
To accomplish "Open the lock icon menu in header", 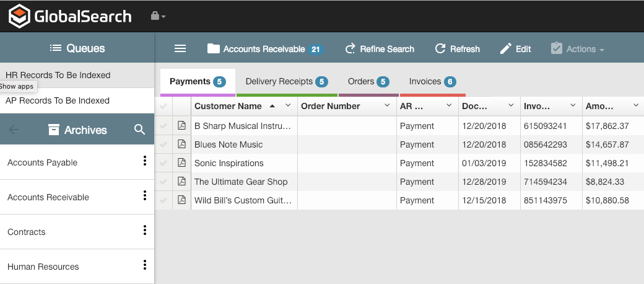I will [158, 16].
